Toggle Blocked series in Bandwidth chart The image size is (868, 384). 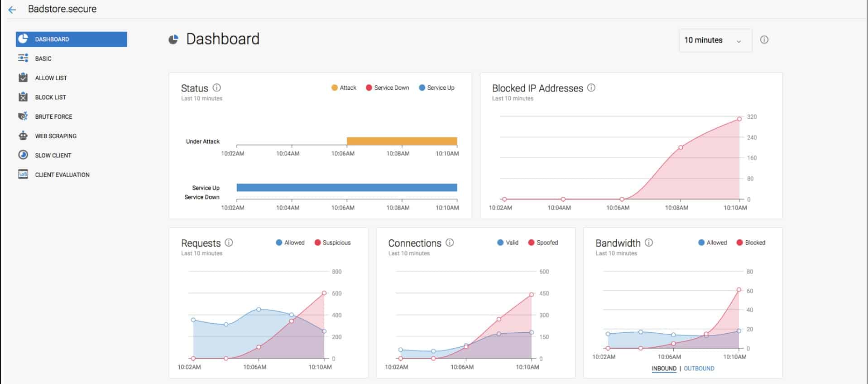pos(751,243)
